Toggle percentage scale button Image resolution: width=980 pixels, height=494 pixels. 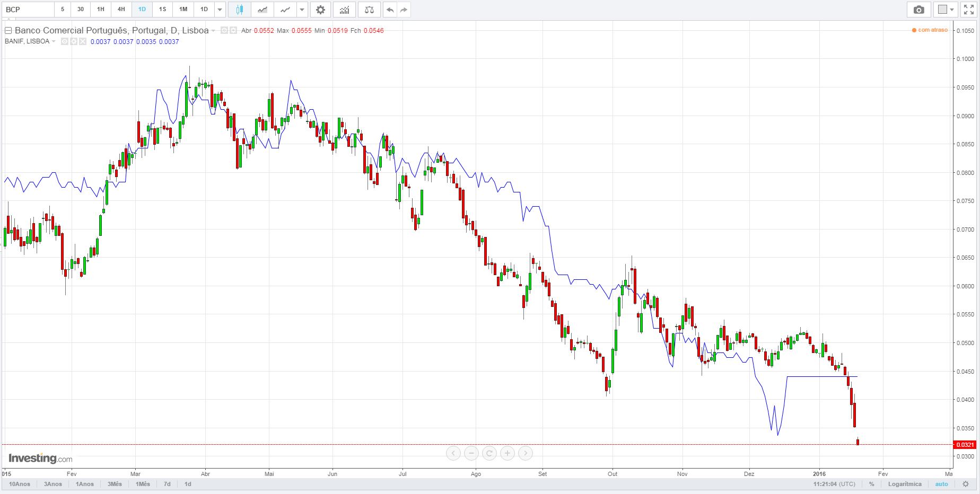click(871, 484)
